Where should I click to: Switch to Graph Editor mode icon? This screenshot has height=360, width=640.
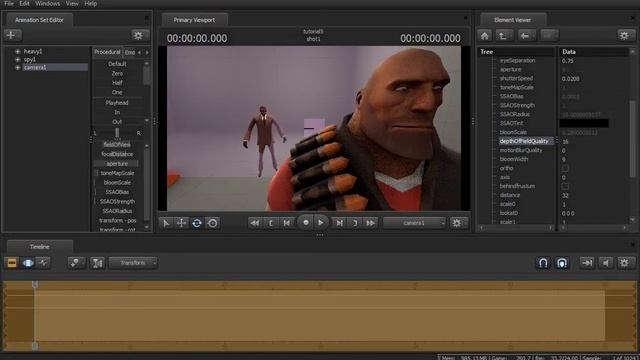[43, 263]
